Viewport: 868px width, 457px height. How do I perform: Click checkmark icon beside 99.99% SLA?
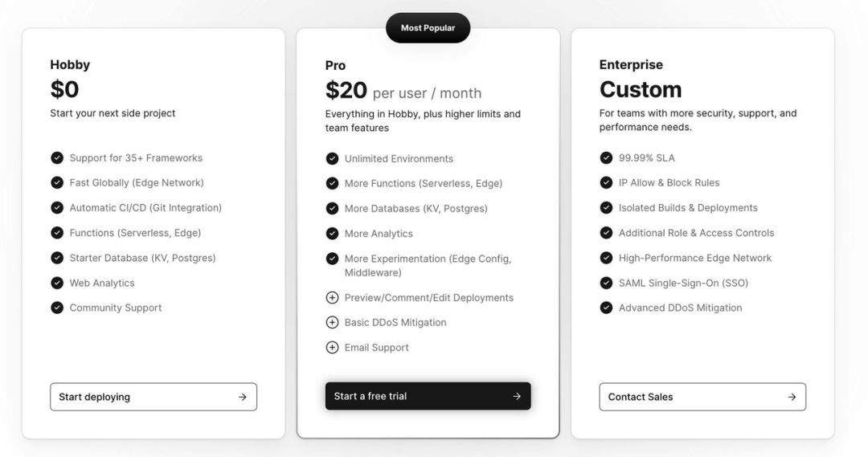click(x=606, y=157)
